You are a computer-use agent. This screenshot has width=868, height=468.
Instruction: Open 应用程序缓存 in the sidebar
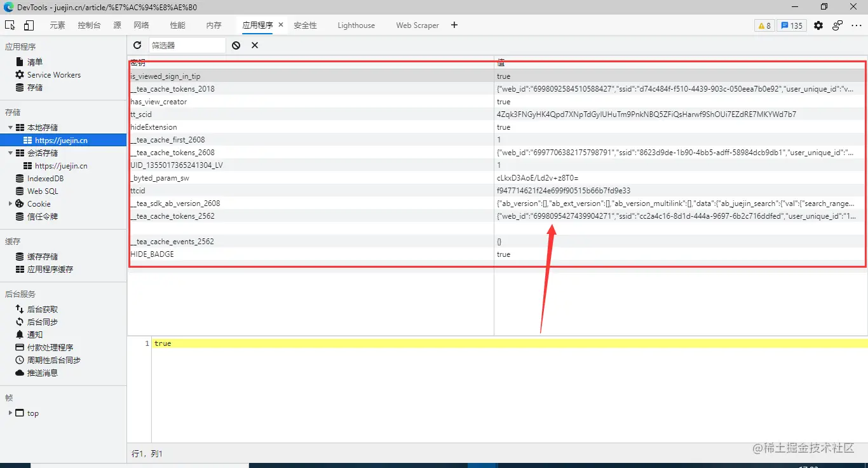coord(50,270)
